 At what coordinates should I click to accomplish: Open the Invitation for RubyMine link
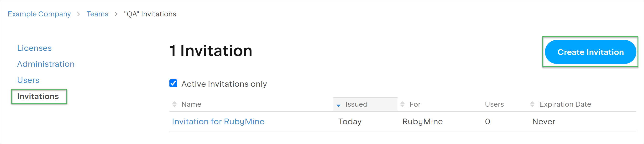click(x=218, y=121)
